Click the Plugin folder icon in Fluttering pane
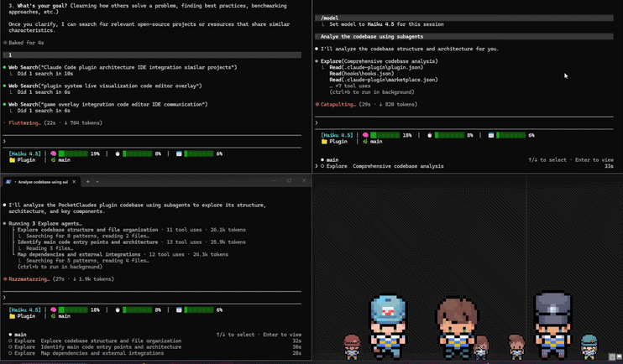The image size is (623, 364). click(12, 160)
